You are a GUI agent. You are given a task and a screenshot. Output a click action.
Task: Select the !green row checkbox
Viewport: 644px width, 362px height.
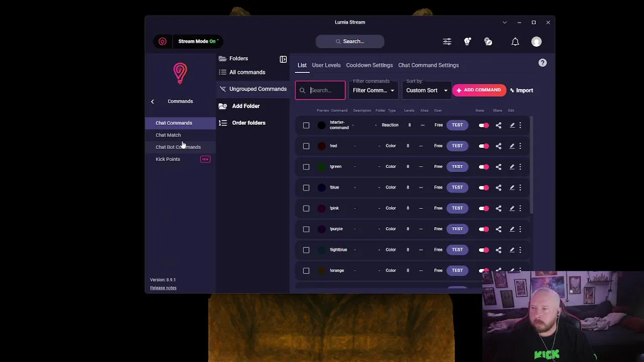306,167
